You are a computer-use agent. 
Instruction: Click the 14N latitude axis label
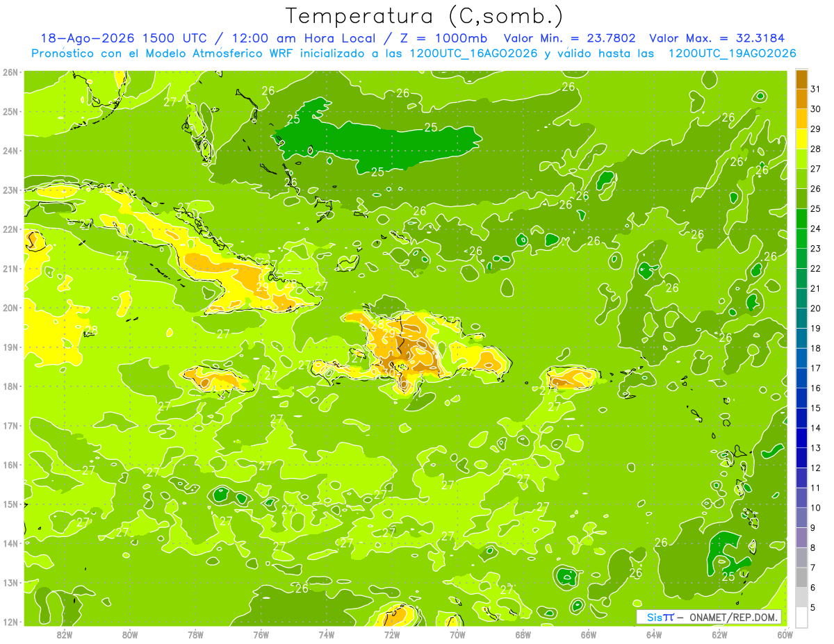pos(10,543)
